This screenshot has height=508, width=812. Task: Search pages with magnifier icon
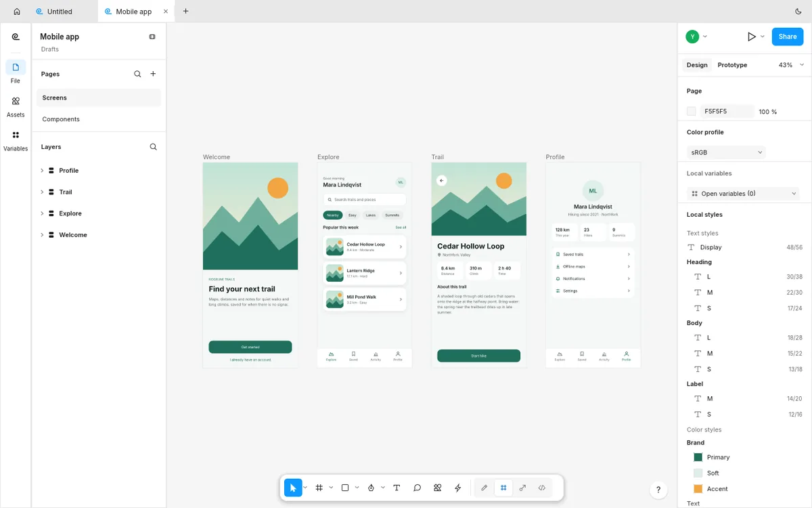coord(138,74)
